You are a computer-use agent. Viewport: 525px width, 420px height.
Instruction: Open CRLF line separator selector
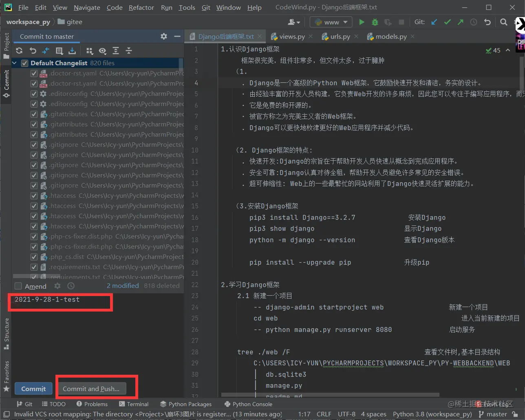324,414
